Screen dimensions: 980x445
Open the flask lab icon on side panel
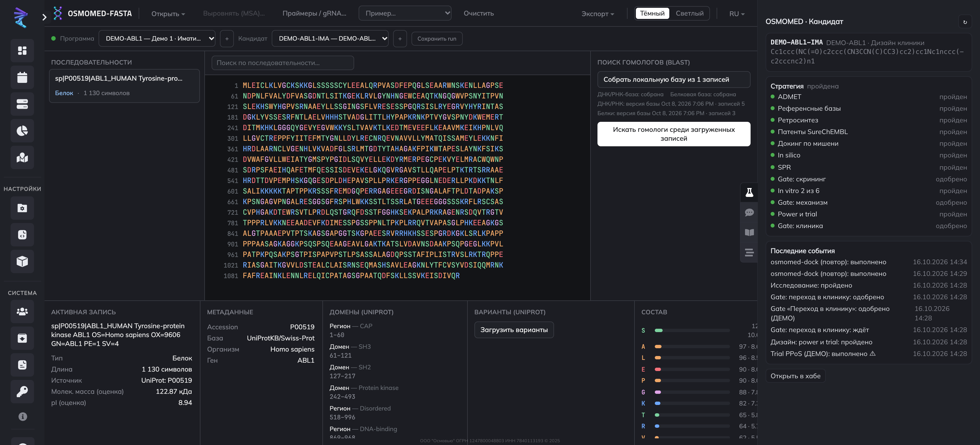749,193
